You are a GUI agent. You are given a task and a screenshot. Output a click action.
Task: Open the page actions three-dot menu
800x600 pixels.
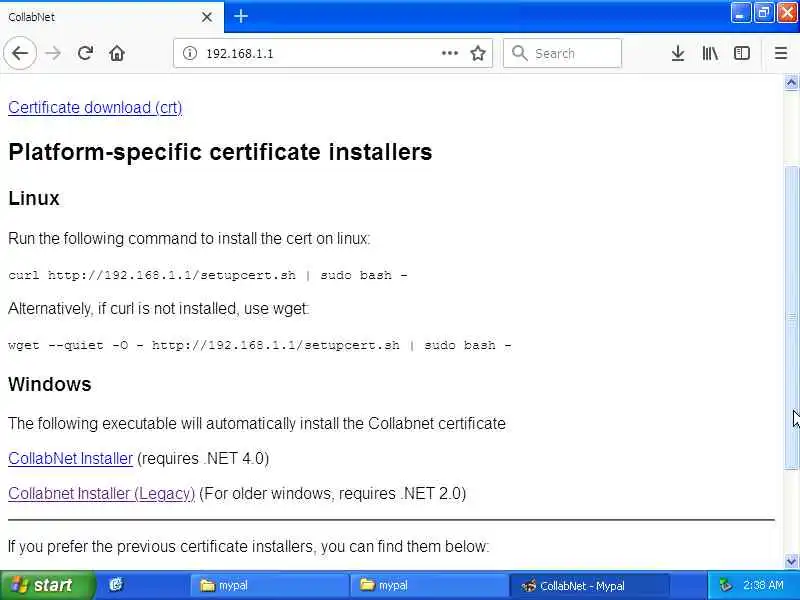pyautogui.click(x=449, y=53)
